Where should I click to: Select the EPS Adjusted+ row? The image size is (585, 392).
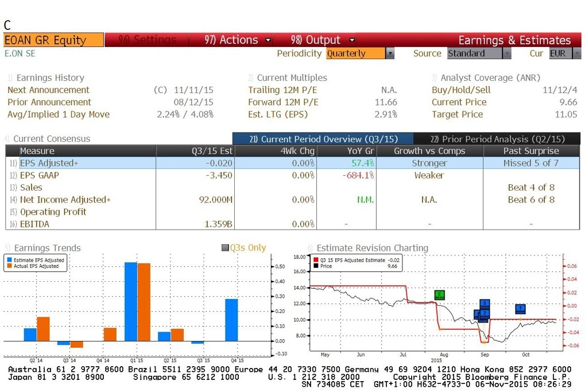(x=293, y=163)
